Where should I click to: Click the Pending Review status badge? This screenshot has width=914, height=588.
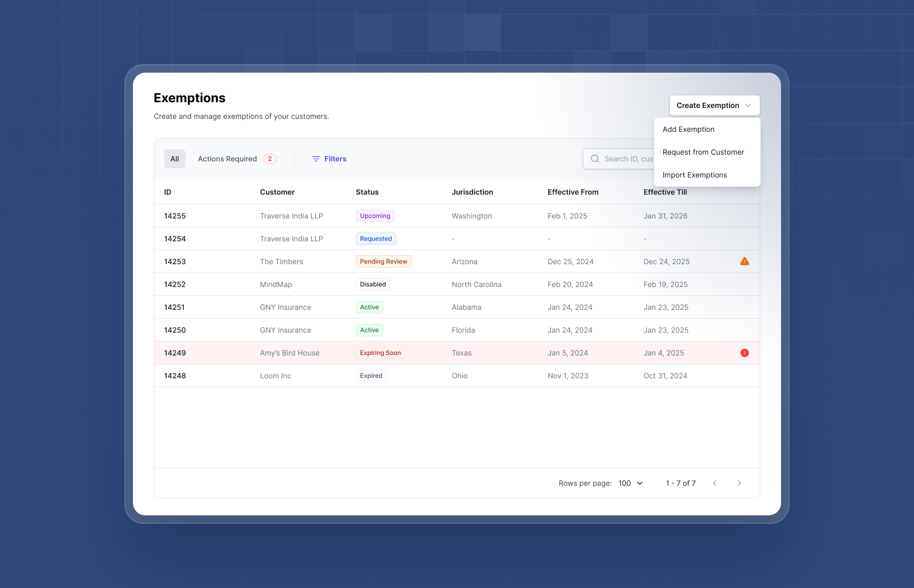click(x=384, y=262)
